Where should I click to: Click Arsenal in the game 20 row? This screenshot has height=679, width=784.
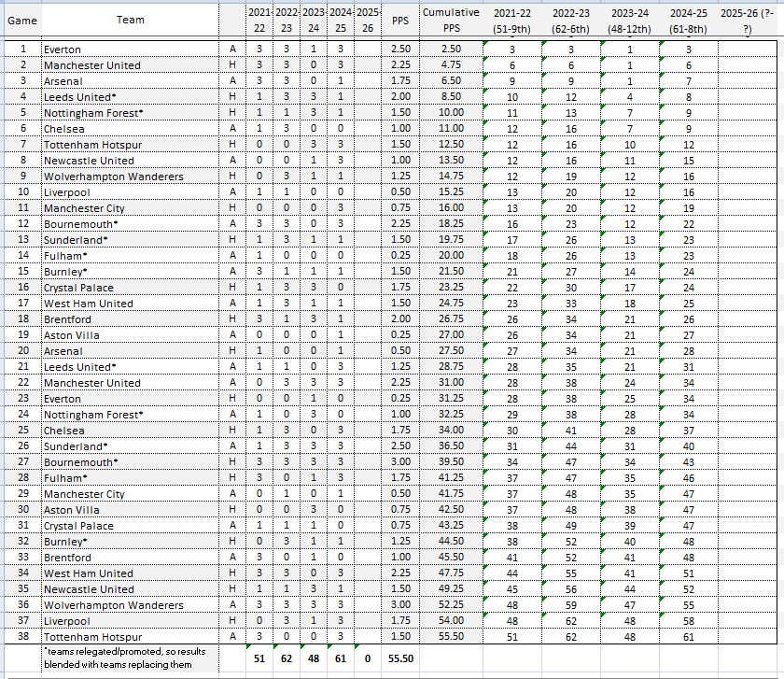[x=63, y=351]
